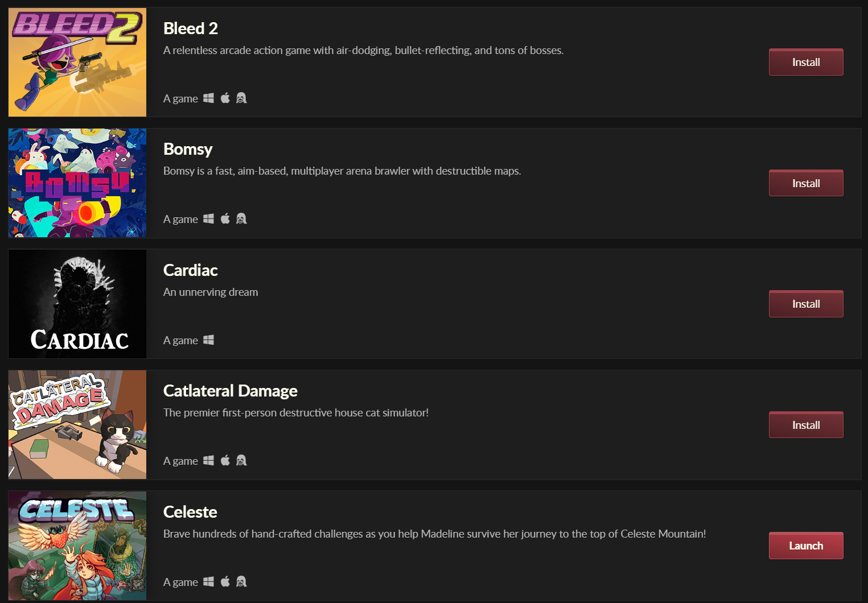Install the game Catlateral Damage
This screenshot has height=603, width=868.
[806, 425]
